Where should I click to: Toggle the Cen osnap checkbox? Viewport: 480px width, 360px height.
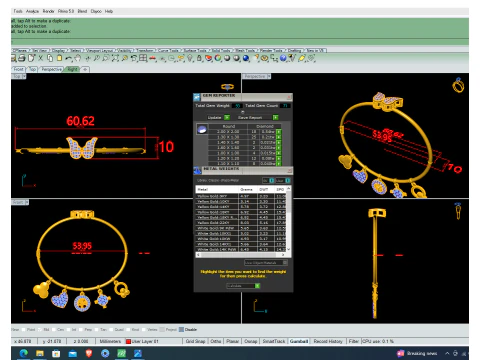pyautogui.click(x=54, y=330)
